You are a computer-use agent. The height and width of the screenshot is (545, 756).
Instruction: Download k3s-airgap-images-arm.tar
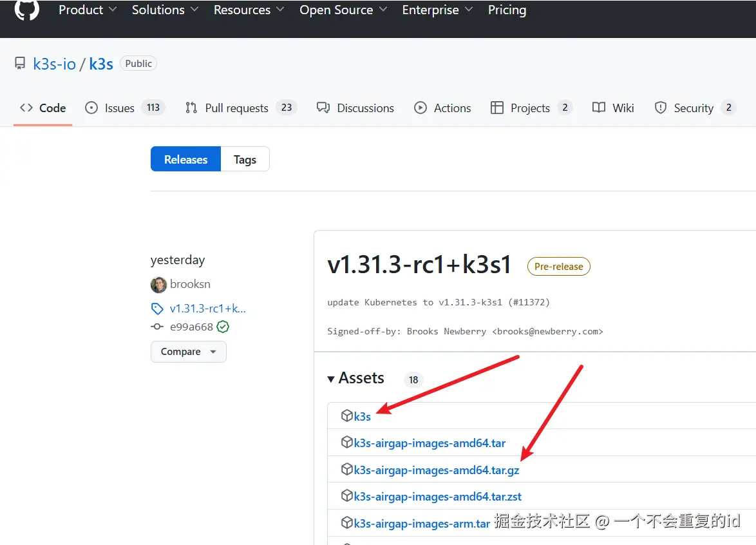pos(422,524)
